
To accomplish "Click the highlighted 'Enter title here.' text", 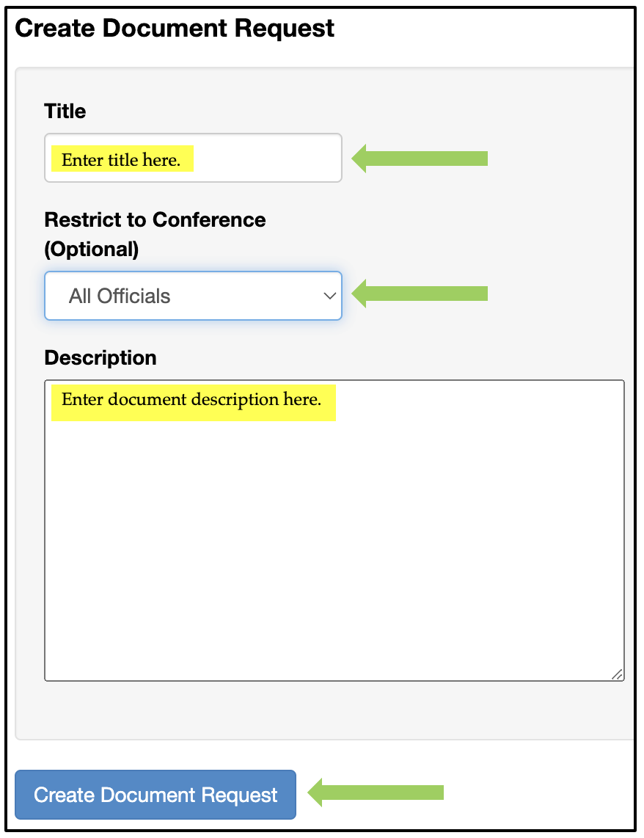I will click(x=121, y=160).
